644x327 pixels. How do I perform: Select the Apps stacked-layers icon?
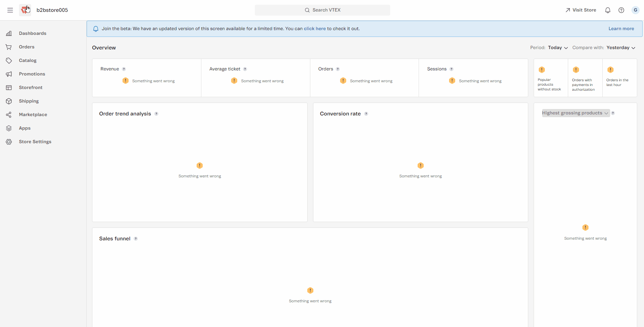click(x=9, y=128)
